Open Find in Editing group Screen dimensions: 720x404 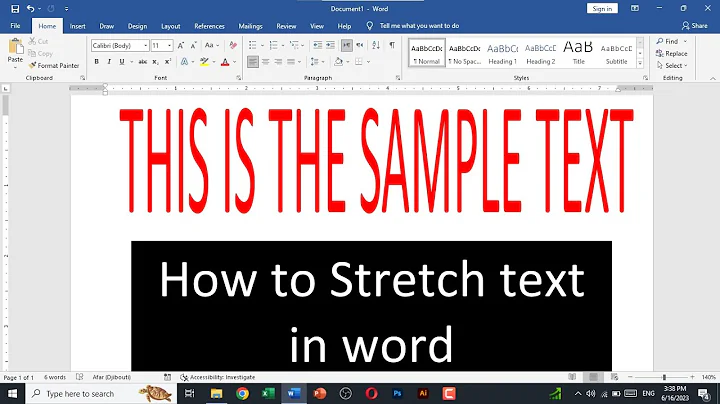pyautogui.click(x=668, y=41)
